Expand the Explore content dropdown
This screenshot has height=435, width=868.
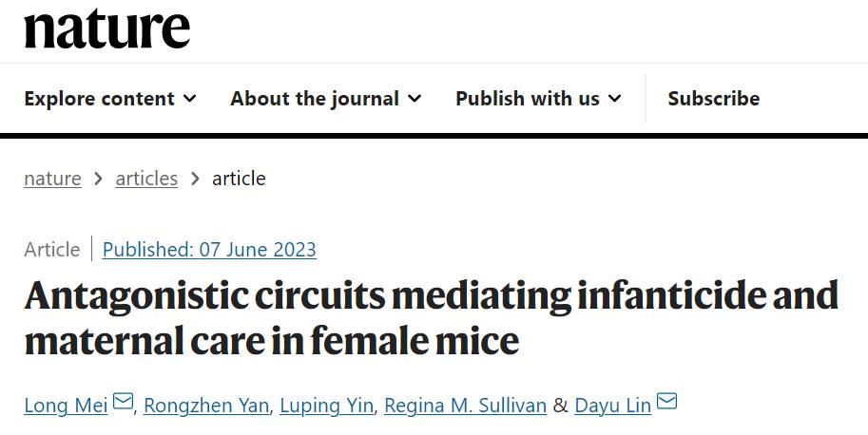(110, 99)
